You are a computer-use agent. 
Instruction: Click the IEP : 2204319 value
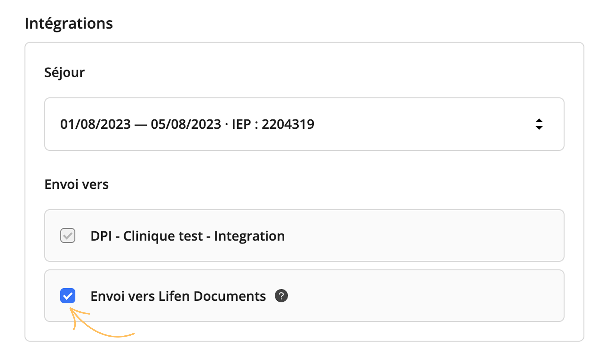pyautogui.click(x=273, y=124)
